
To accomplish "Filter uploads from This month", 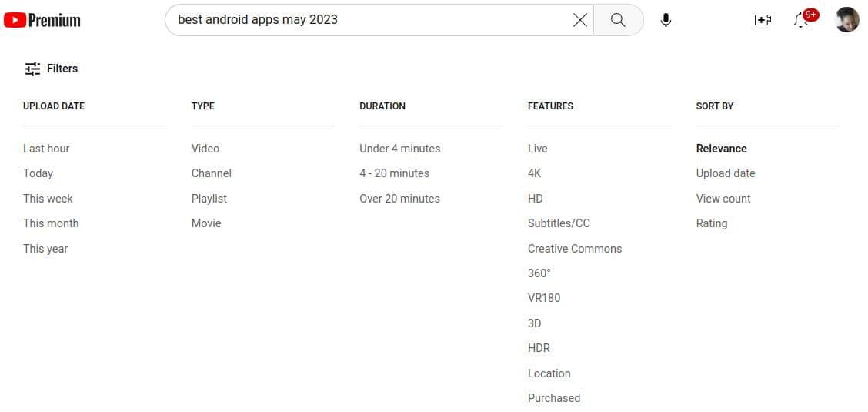I will coord(51,223).
